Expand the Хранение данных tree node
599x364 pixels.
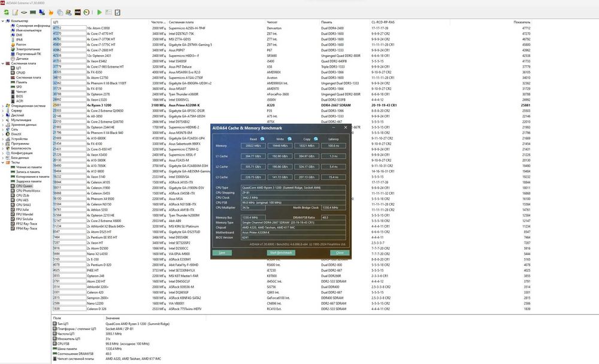2,125
